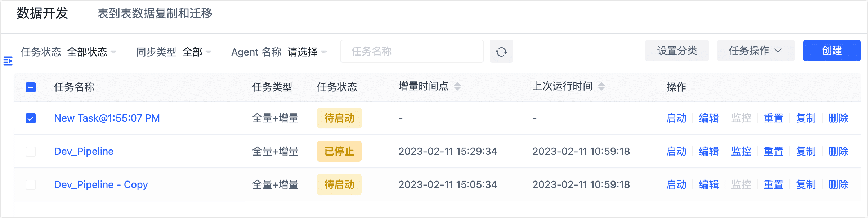Open the 同步类型 全部 dropdown

click(197, 52)
